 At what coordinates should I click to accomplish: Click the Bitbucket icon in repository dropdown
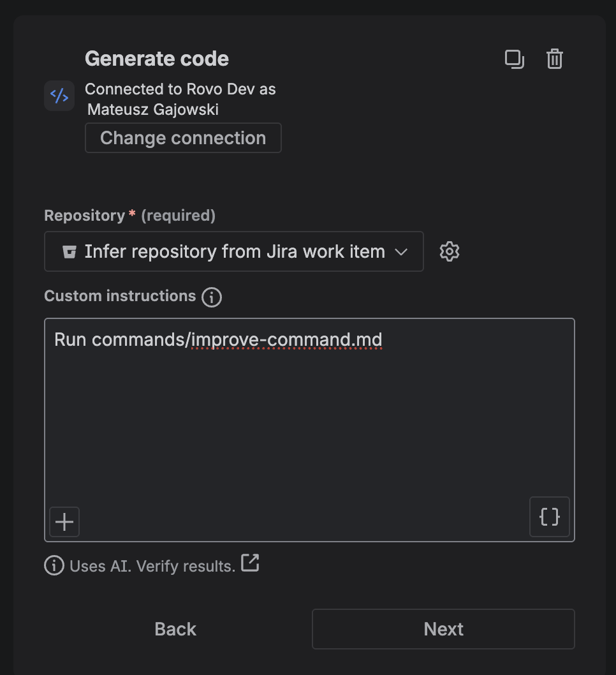coord(70,252)
